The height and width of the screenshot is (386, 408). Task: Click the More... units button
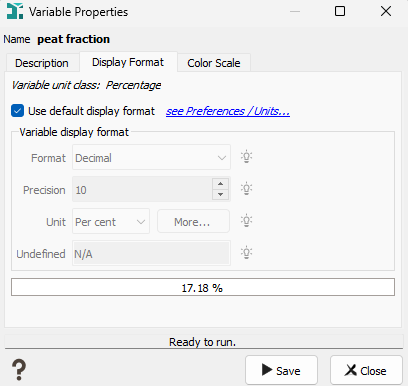click(193, 222)
